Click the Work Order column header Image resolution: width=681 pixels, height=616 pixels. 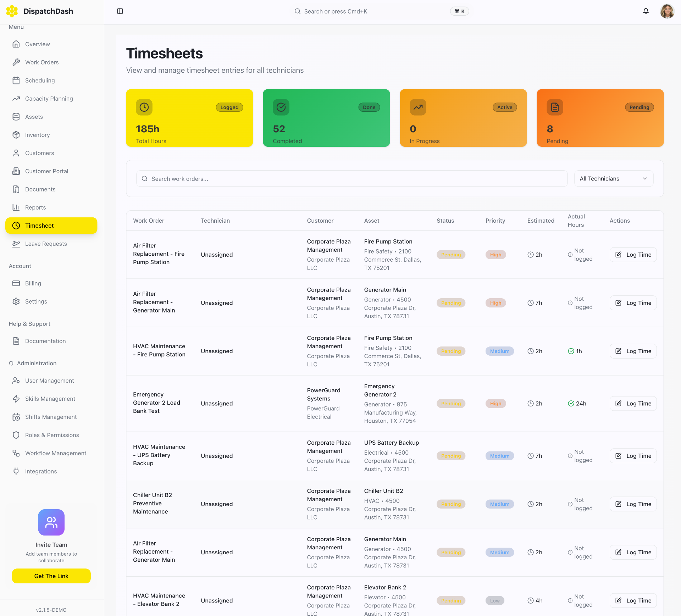pyautogui.click(x=149, y=221)
